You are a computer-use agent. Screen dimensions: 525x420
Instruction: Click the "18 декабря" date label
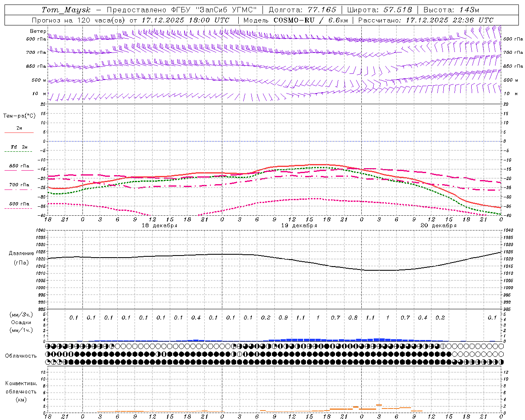pos(160,226)
